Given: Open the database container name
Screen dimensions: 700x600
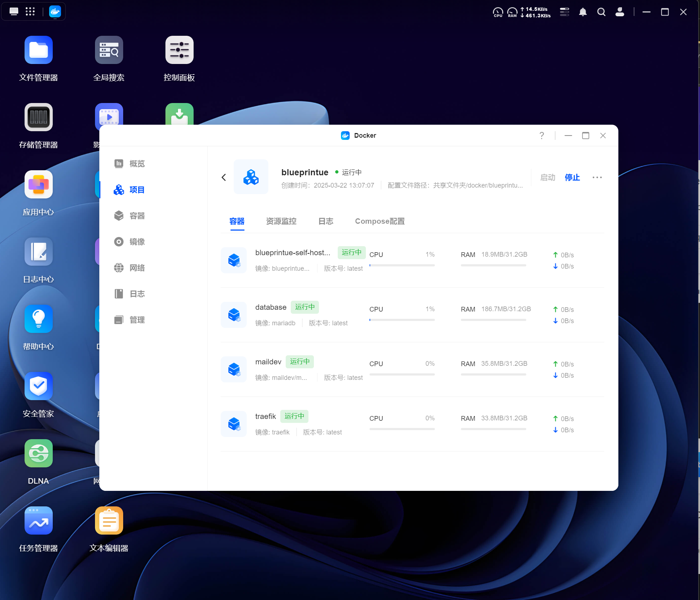Looking at the screenshot, I should pos(271,307).
